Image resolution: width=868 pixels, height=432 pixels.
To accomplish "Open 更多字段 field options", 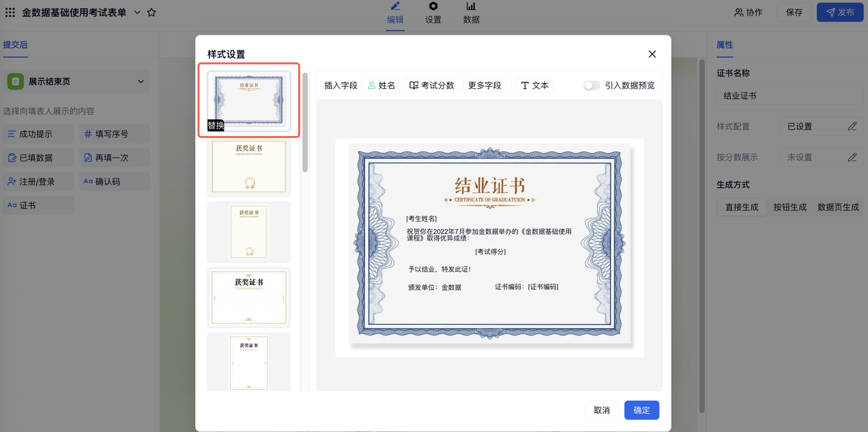I will coord(484,86).
